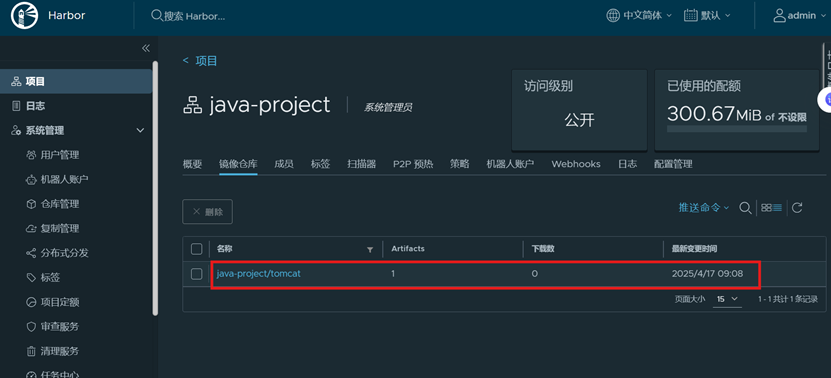Open the 日志 tab in project tabs
Viewport: 831px width, 378px height.
tap(627, 164)
